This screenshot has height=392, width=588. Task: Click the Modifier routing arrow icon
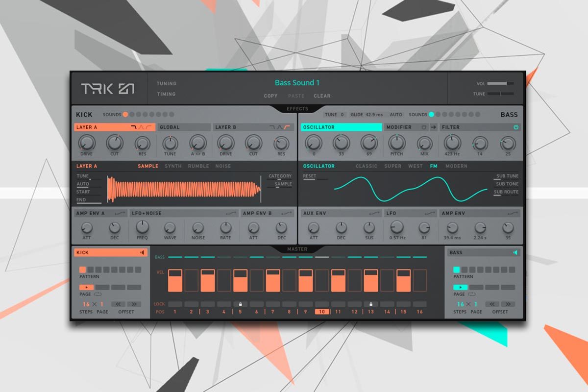click(433, 127)
